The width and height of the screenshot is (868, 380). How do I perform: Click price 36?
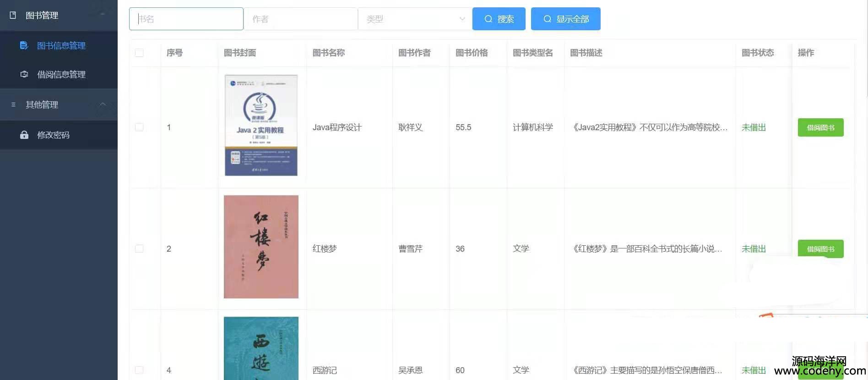[x=460, y=248]
